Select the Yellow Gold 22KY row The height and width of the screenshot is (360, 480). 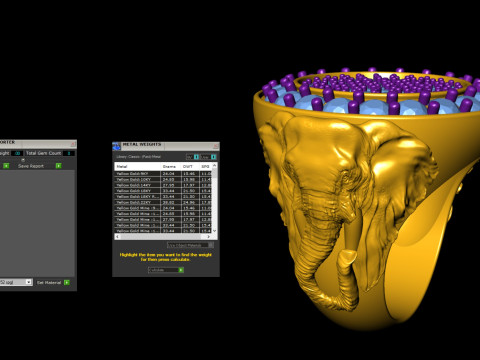tap(163, 202)
